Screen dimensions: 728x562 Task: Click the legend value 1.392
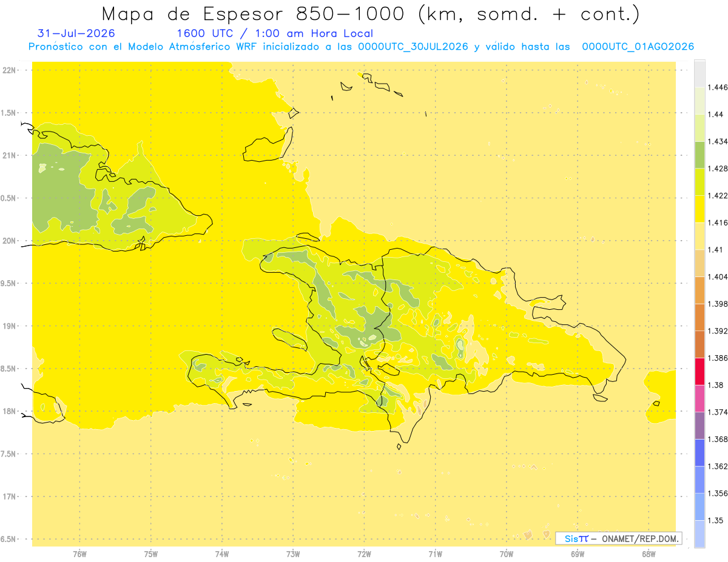pos(718,331)
